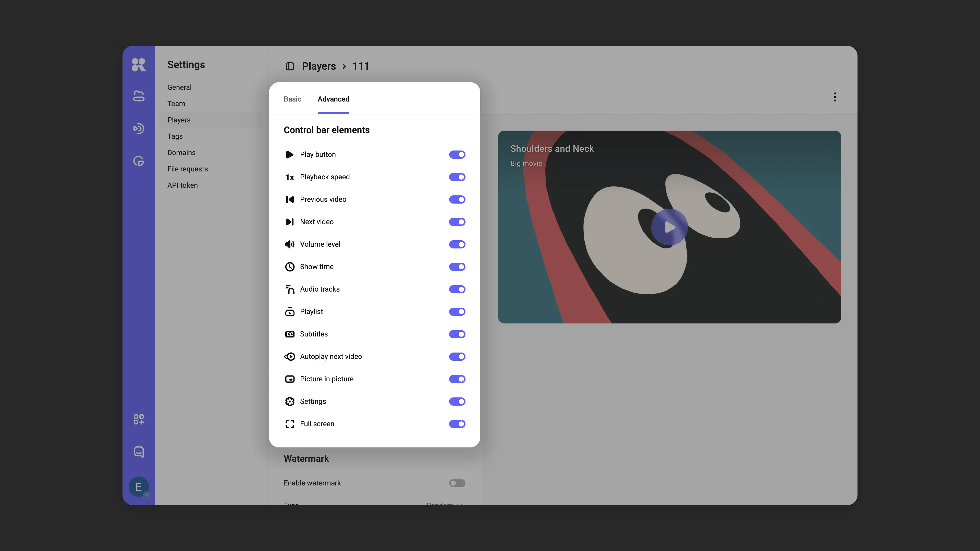Click the Subtitles CC icon
Screen dimensions: 980x551
tap(289, 334)
